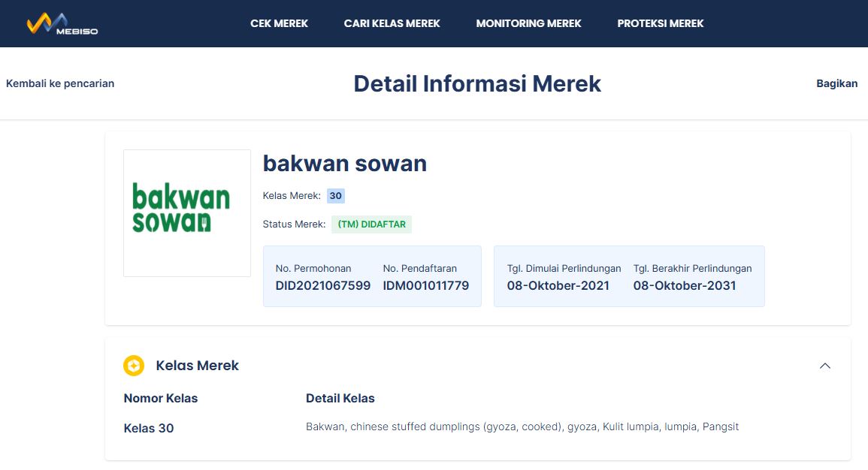Click the No. Permohonan label
Viewport: 868px width, 470px height.
tap(313, 268)
